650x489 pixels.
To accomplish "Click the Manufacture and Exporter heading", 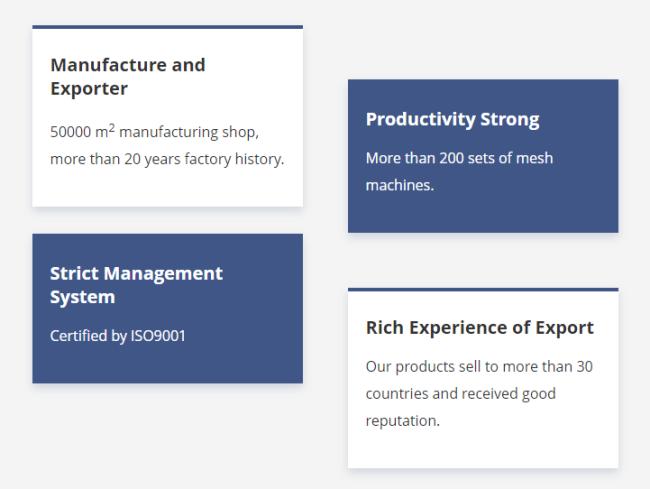I will click(x=128, y=77).
